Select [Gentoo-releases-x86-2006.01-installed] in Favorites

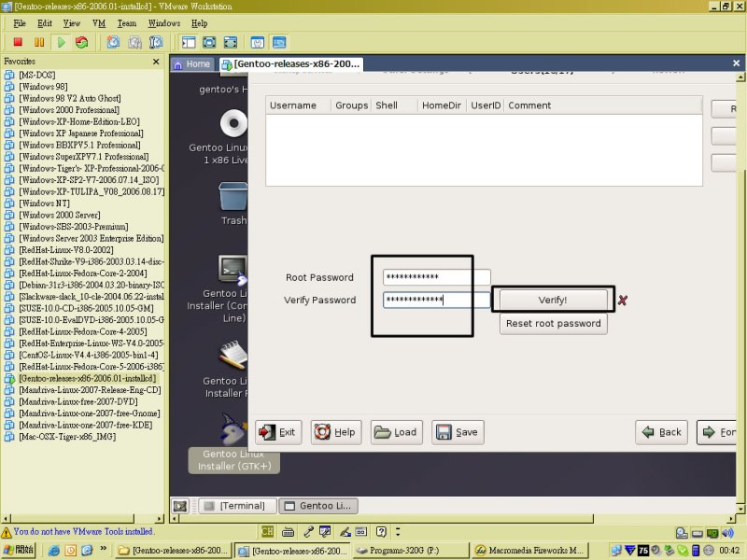88,379
